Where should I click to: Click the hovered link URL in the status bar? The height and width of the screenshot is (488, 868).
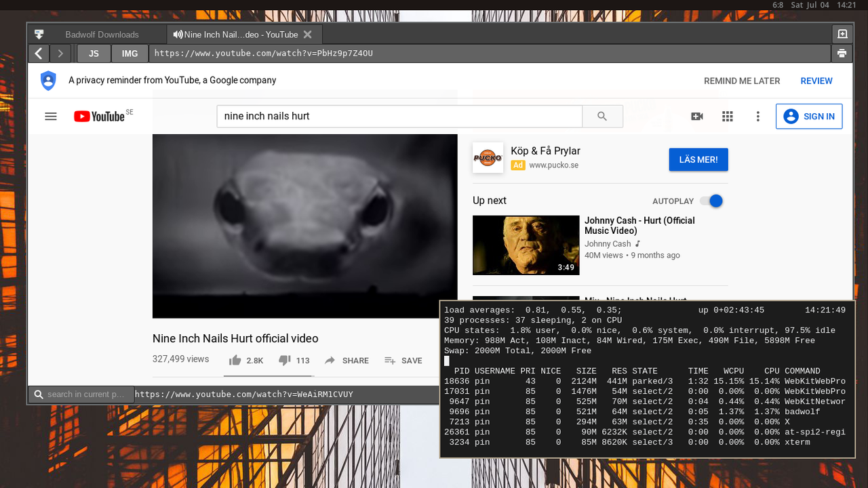(x=244, y=394)
